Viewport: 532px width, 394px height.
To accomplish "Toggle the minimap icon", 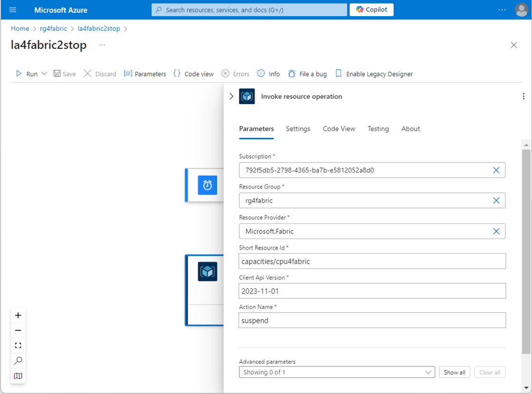I will (18, 376).
